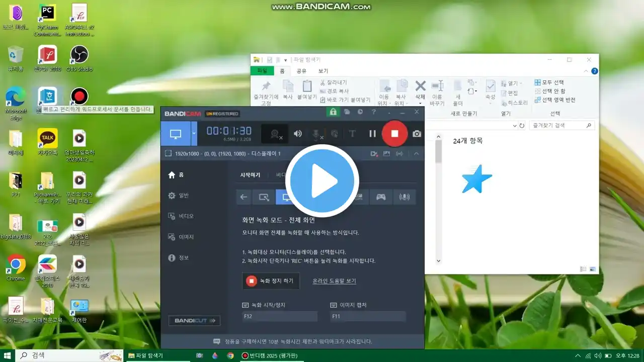Open the Explorer quick access toolbar dropdown
Image resolution: width=644 pixels, height=362 pixels.
click(286, 60)
